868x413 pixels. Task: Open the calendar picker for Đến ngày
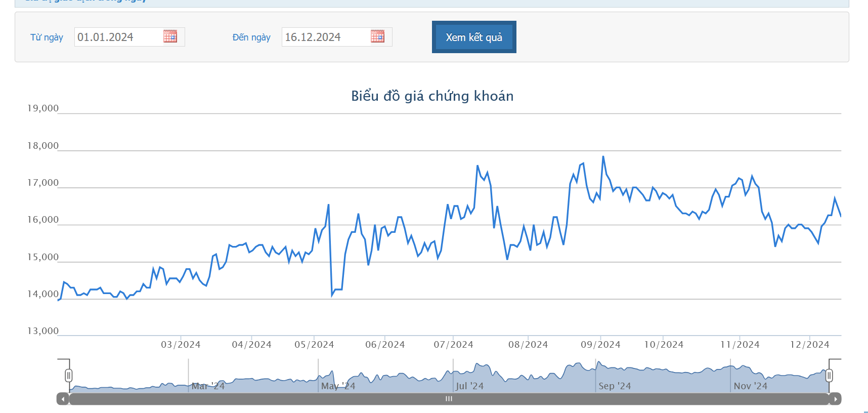[377, 36]
